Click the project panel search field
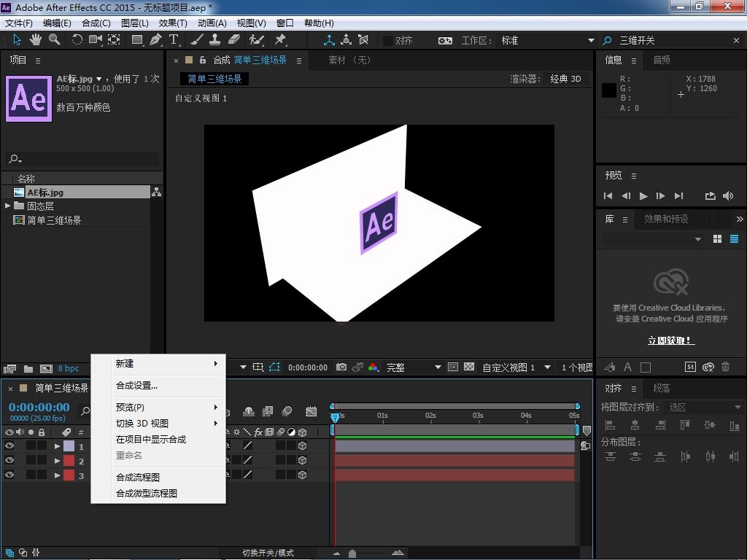Screen dimensions: 747x560 click(x=82, y=158)
